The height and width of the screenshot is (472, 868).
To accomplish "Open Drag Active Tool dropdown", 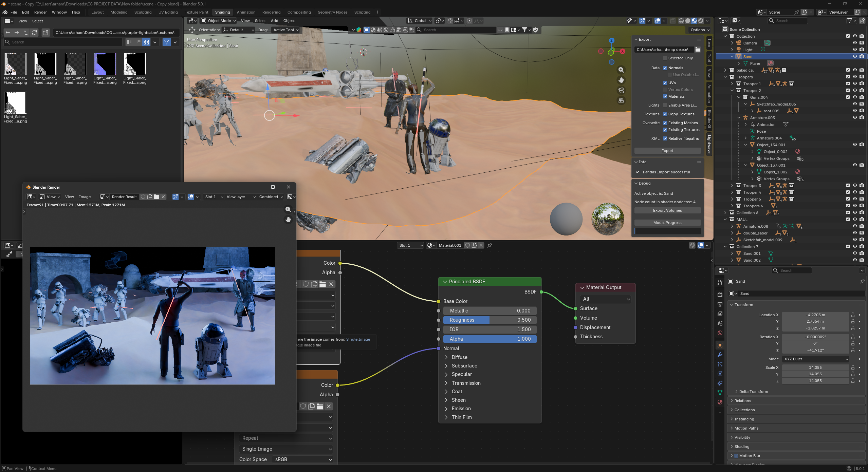I will pos(286,30).
